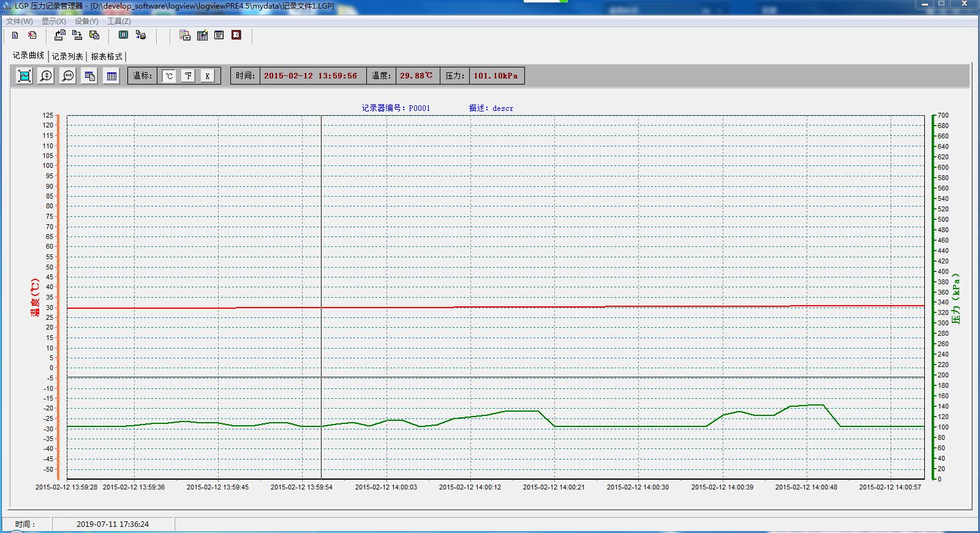Click the vertical zoom magnifier icon
This screenshot has width=980, height=533.
(x=46, y=76)
